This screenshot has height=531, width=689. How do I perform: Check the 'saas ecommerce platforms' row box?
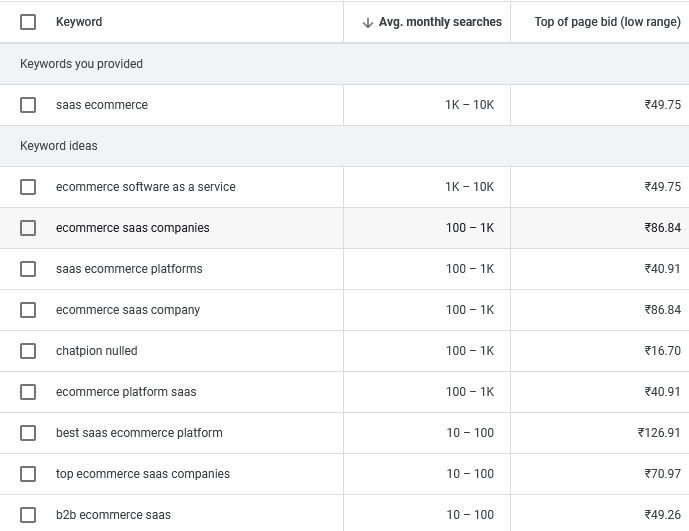point(28,269)
